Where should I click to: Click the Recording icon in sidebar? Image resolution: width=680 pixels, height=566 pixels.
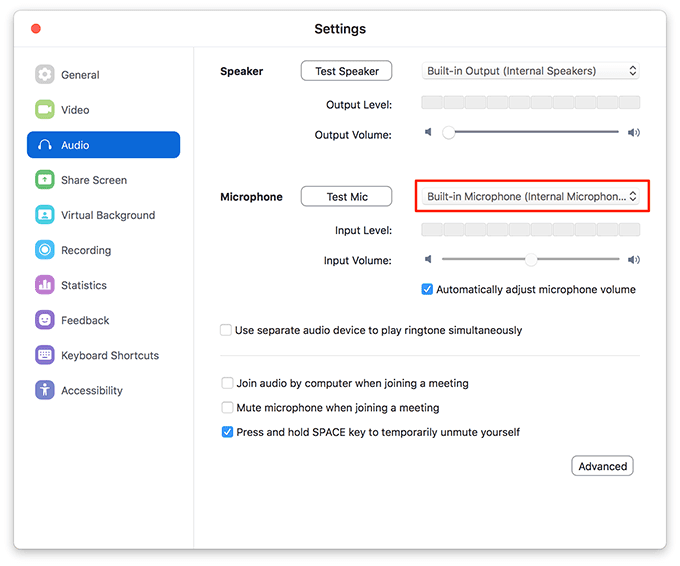coord(45,250)
